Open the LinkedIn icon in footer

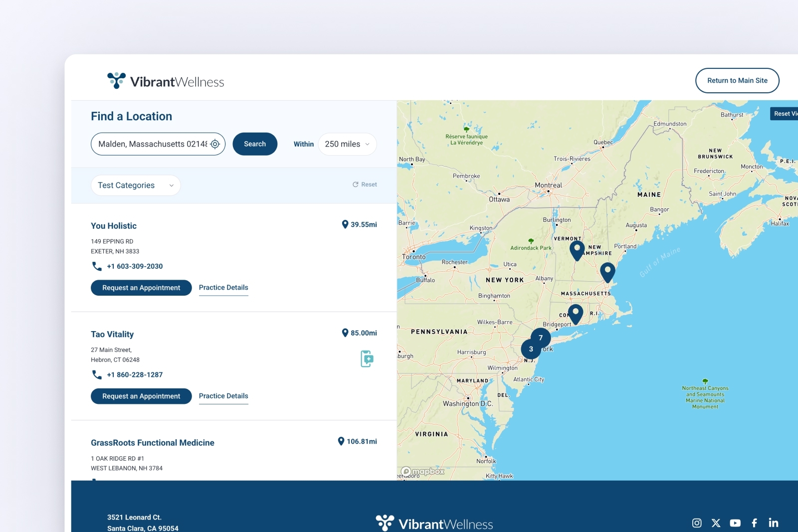coord(773,523)
